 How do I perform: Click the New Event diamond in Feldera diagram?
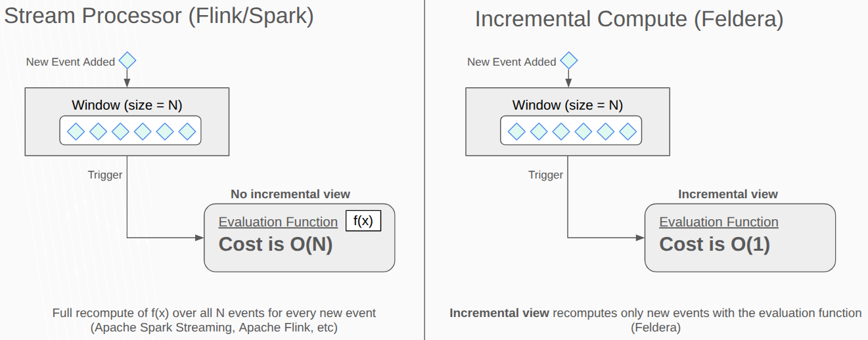[x=568, y=61]
